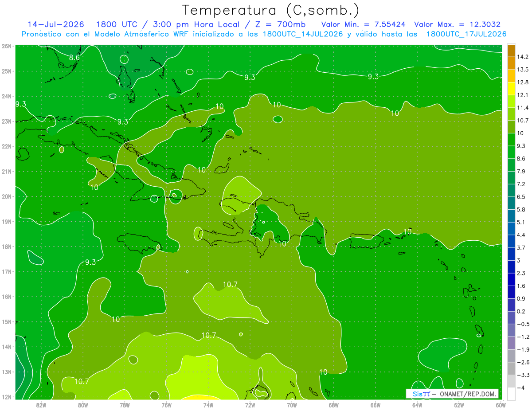Click the longitude axis label '60W'
The width and height of the screenshot is (532, 411).
pyautogui.click(x=501, y=404)
